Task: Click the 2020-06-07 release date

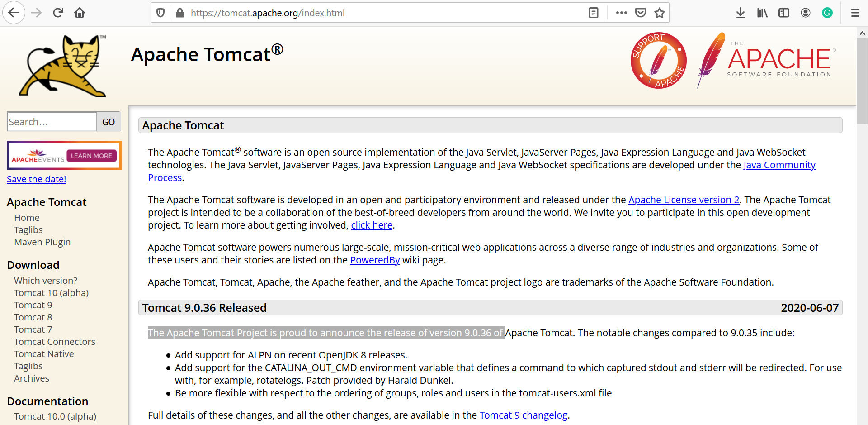Action: [x=810, y=308]
